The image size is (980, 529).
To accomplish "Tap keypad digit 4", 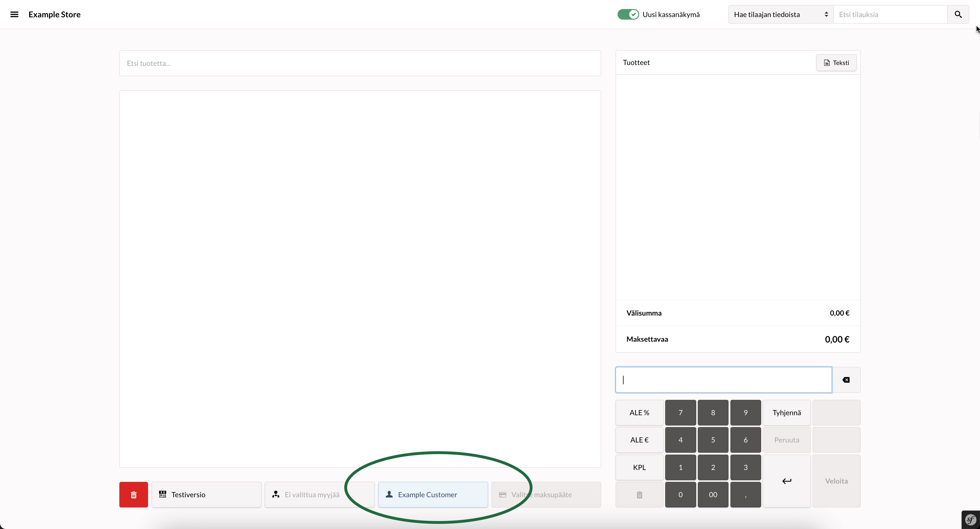I will point(681,440).
